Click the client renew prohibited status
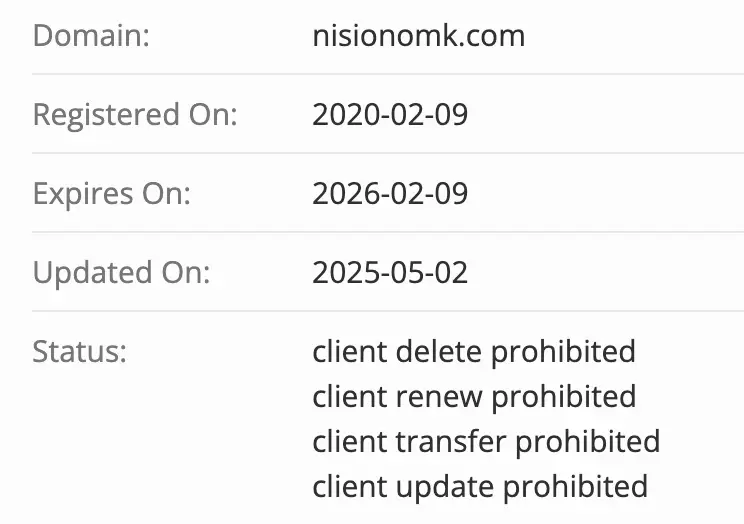The image size is (744, 524). [474, 396]
